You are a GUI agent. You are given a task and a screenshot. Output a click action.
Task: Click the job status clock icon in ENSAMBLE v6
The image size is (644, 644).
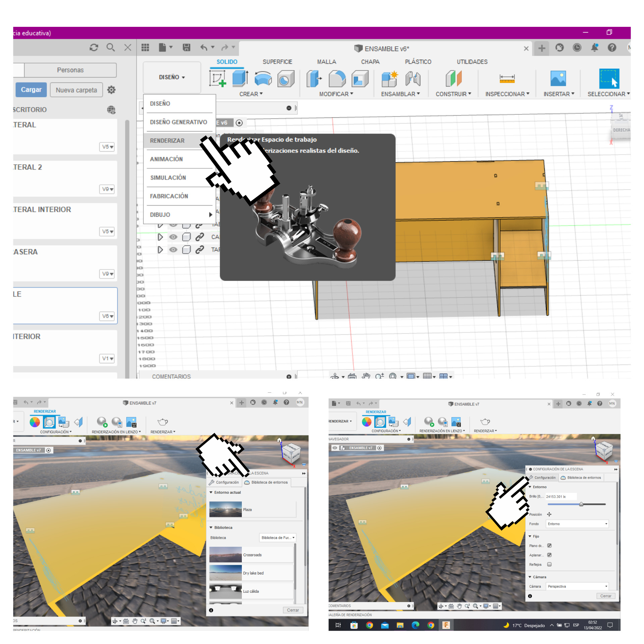tap(577, 48)
